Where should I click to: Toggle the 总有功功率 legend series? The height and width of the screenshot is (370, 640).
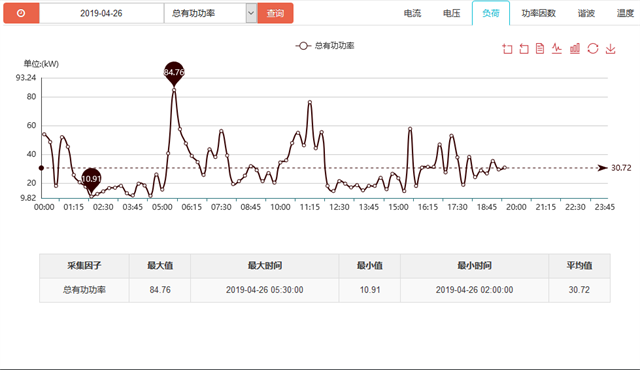pos(325,46)
